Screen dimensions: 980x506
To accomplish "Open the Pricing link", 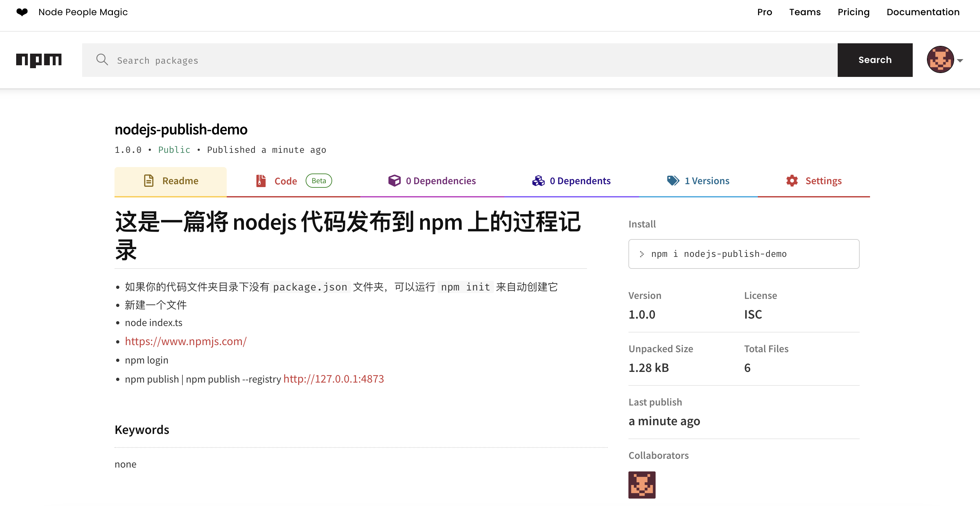I will (x=853, y=12).
